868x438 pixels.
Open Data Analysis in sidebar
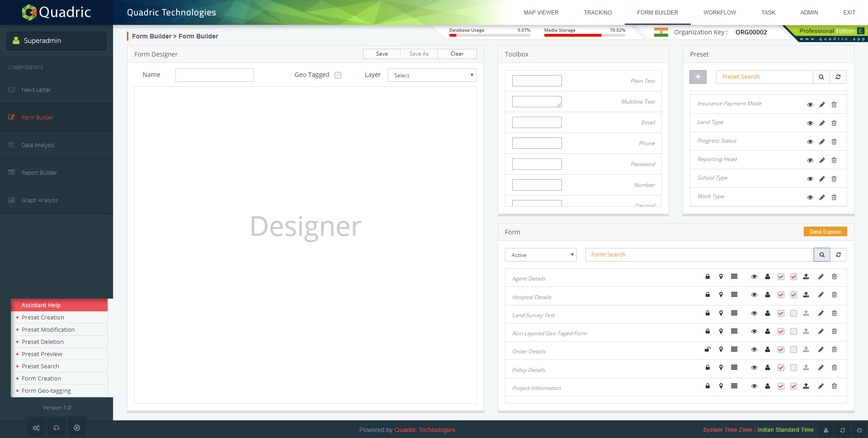click(x=57, y=145)
